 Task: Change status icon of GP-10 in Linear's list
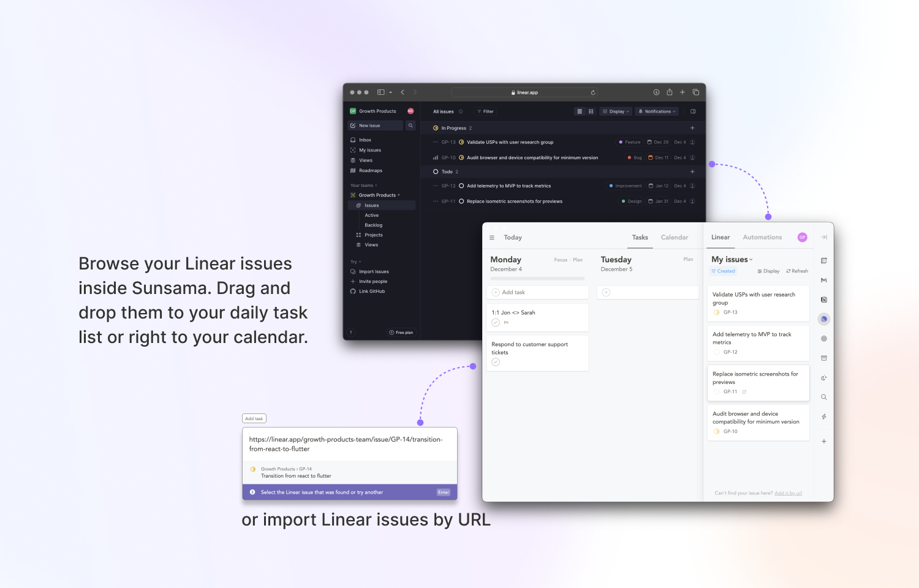point(461,157)
